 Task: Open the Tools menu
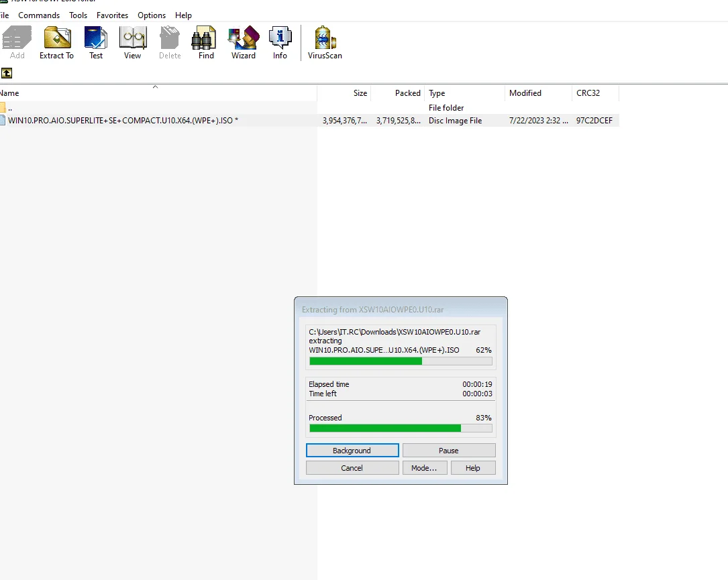(x=78, y=15)
